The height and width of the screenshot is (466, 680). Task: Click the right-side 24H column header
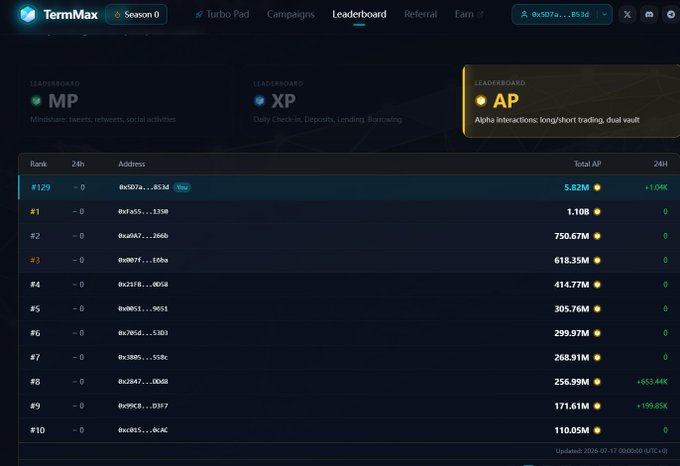[x=660, y=164]
